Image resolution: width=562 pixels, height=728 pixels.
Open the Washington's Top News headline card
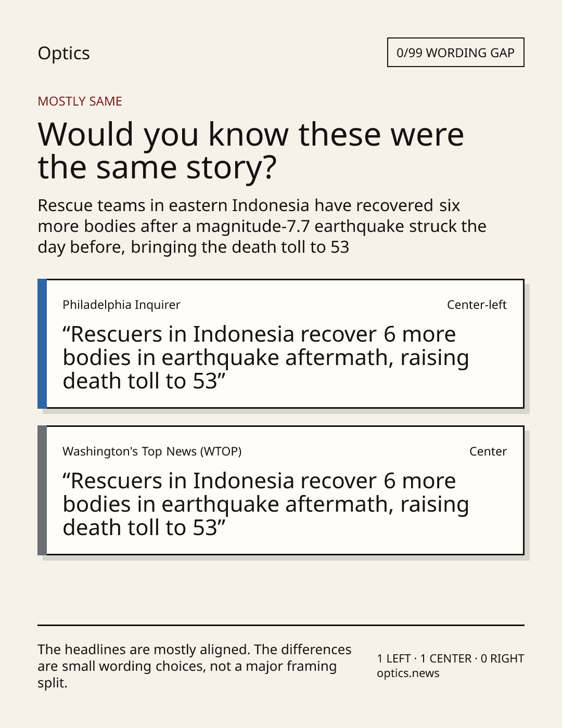(x=281, y=490)
